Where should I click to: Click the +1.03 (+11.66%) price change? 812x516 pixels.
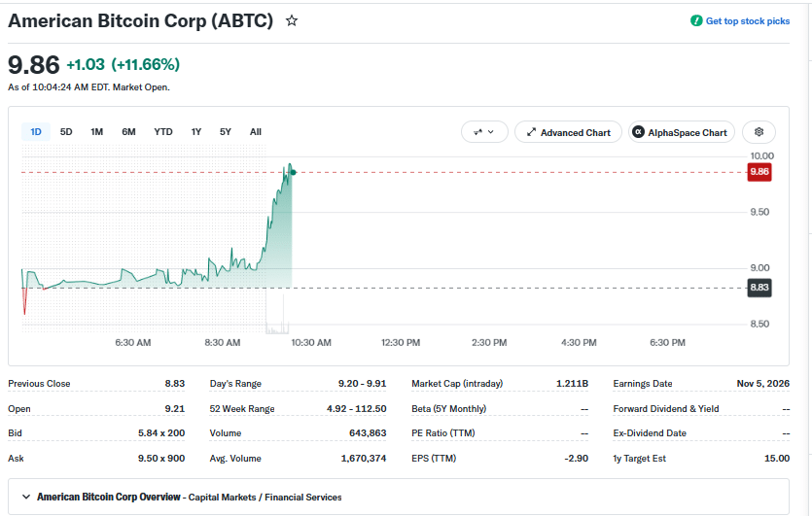124,65
